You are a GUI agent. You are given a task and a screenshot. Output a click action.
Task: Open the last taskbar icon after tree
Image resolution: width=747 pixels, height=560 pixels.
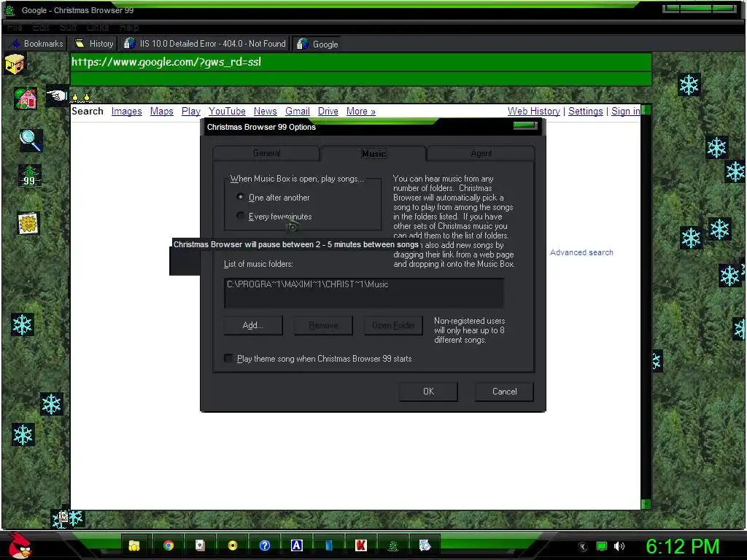[425, 545]
